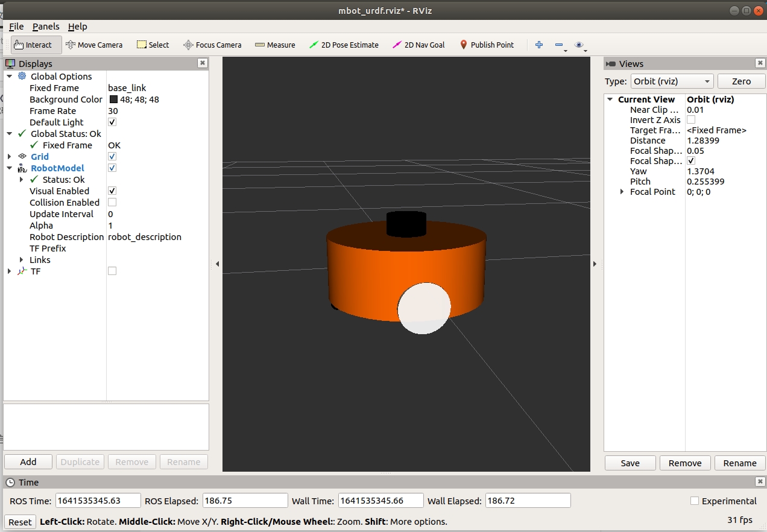Click the Add display button
Screen dimensions: 767x532
[x=28, y=461]
